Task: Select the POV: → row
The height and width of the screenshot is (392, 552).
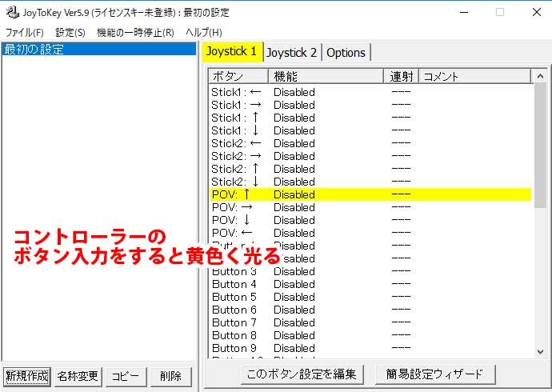Action: [370, 207]
